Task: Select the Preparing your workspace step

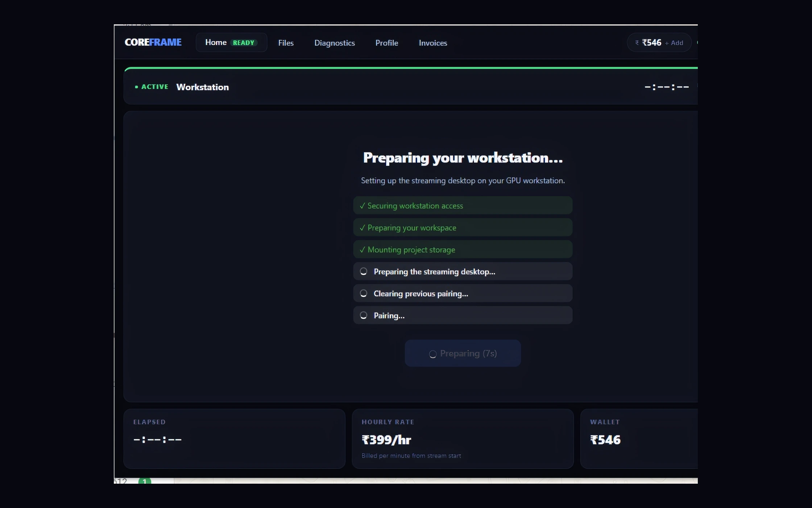Action: (463, 228)
